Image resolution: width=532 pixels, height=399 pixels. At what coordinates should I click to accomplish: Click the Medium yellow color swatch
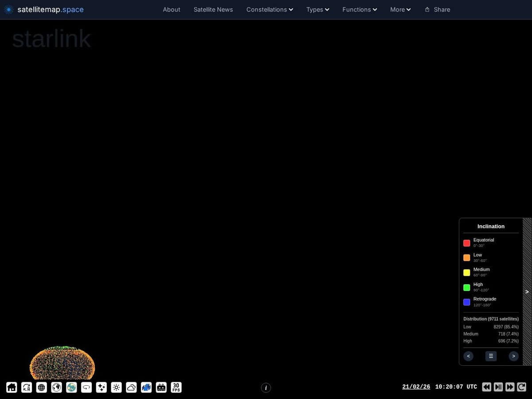[467, 273]
